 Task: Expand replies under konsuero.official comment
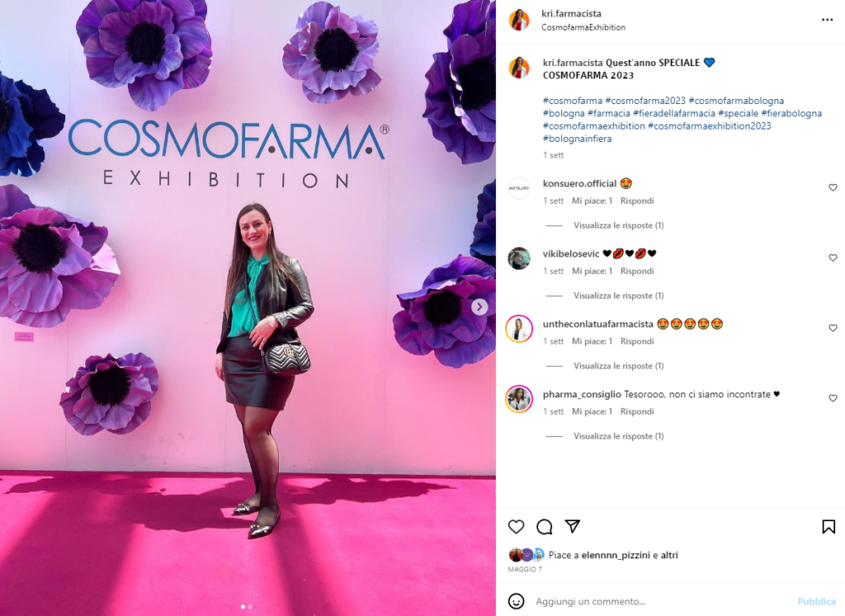(x=618, y=225)
